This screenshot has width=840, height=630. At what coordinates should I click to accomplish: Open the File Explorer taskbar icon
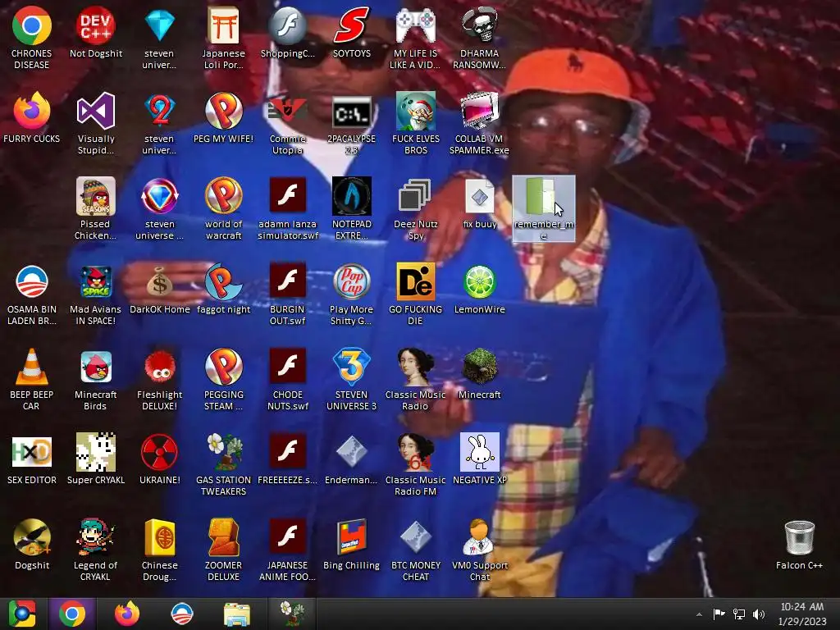click(236, 614)
